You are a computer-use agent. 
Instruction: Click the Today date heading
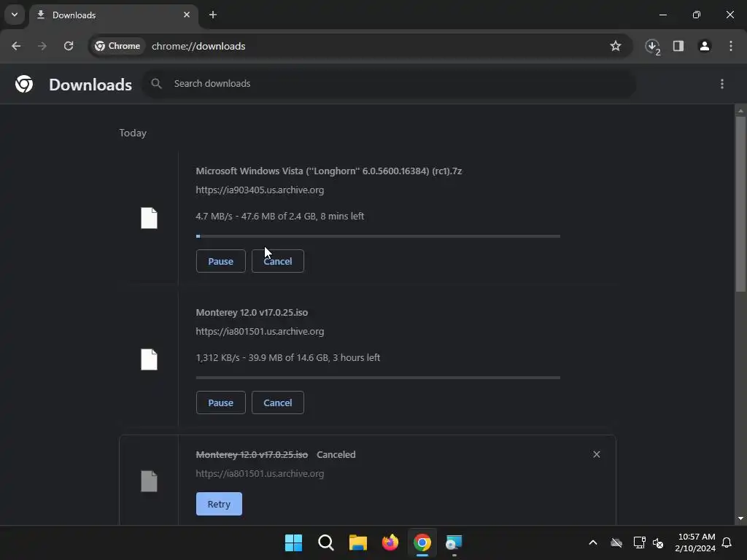133,133
